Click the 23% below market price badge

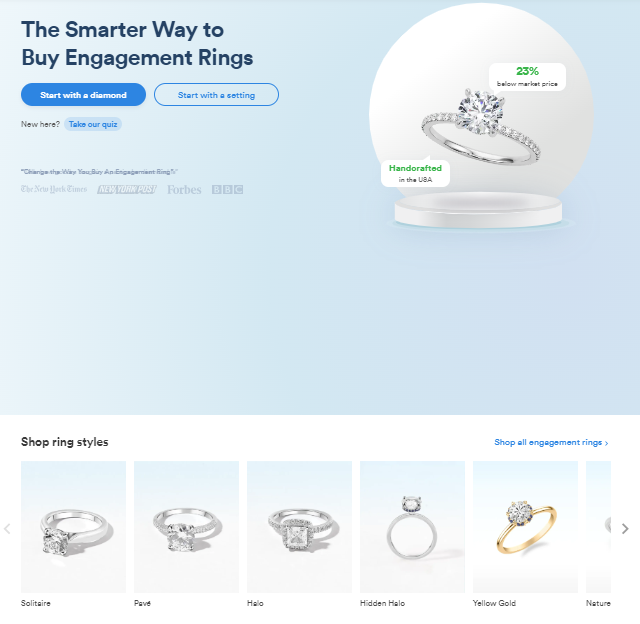tap(527, 77)
